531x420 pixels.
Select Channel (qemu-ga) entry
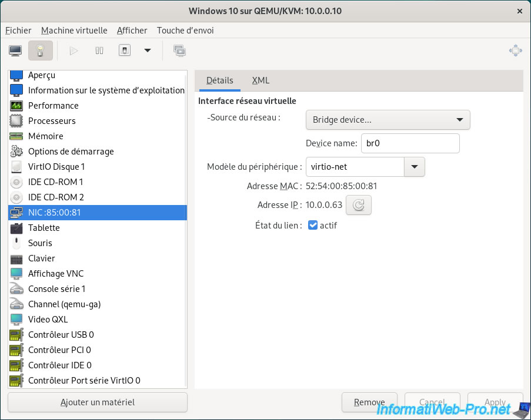point(98,304)
